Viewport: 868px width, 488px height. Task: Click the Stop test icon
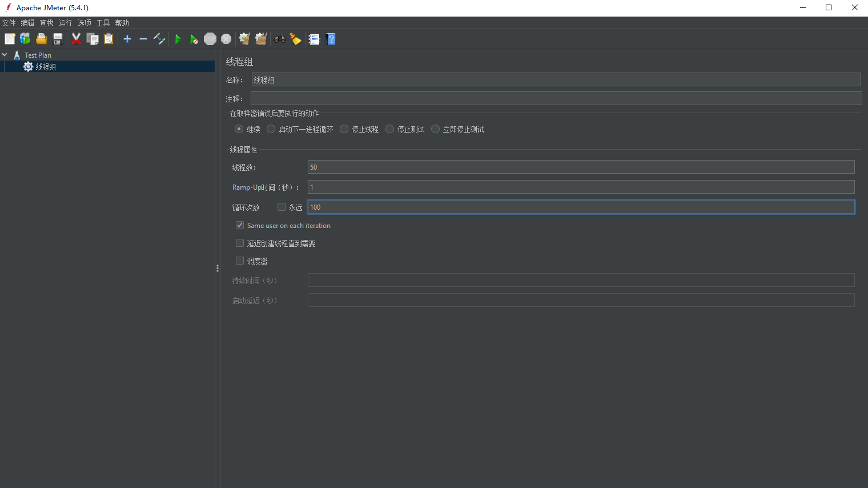210,39
